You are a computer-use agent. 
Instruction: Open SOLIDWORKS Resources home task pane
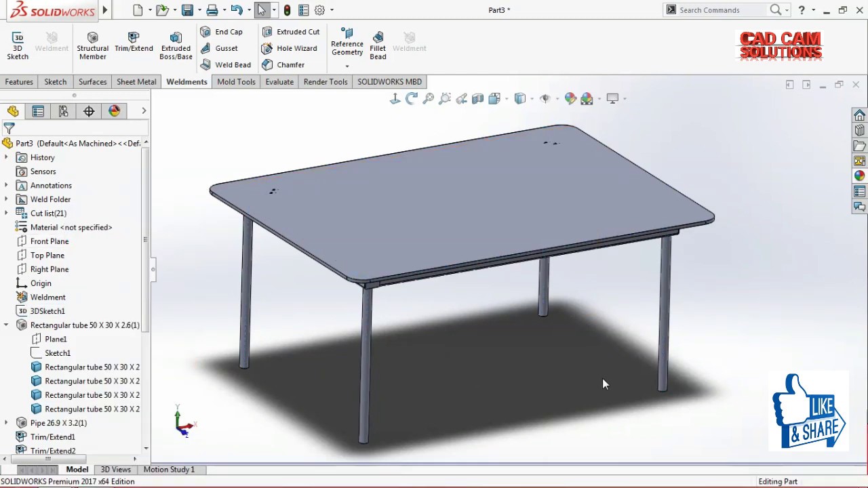(x=859, y=115)
